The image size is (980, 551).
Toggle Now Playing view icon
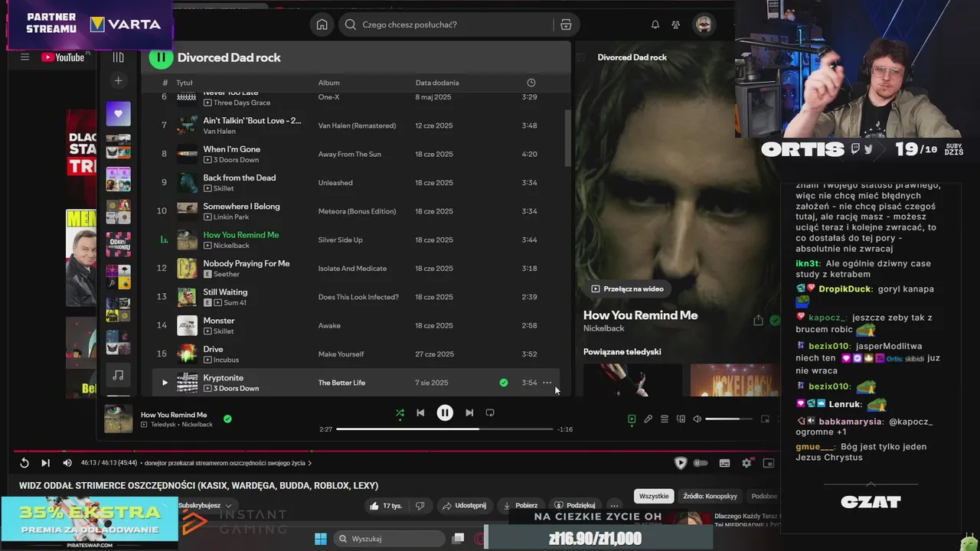(632, 419)
